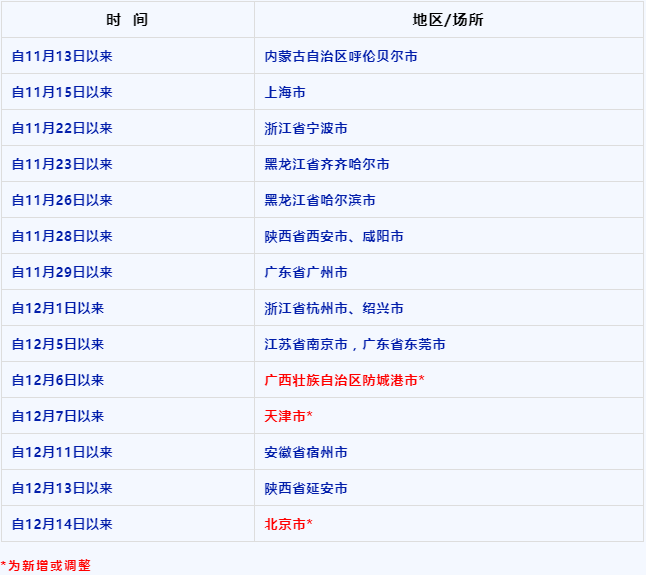
Task: Select the 自12月5日以来 date cell
Action: [x=127, y=344]
